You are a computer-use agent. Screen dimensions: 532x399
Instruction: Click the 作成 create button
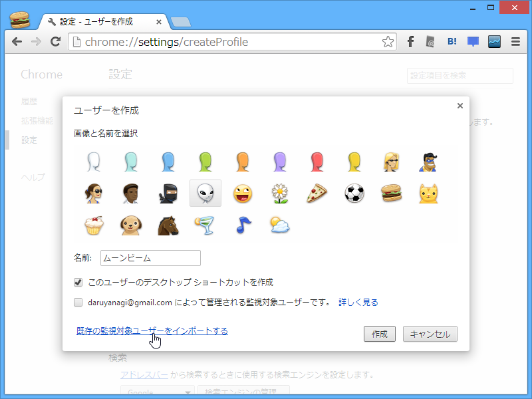click(379, 334)
